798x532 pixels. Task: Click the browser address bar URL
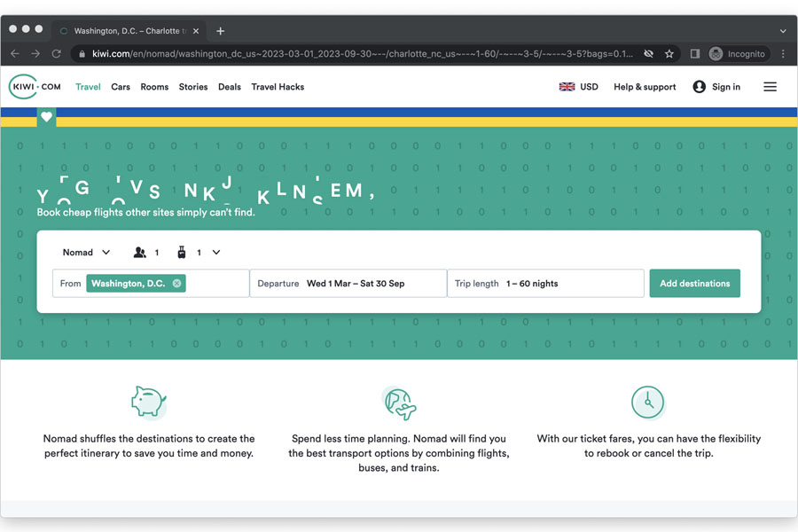click(363, 53)
